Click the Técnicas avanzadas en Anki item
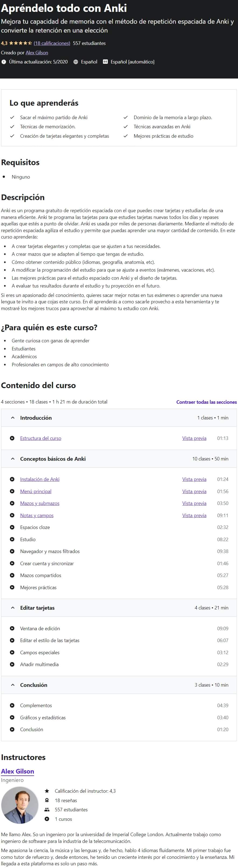 point(162,126)
